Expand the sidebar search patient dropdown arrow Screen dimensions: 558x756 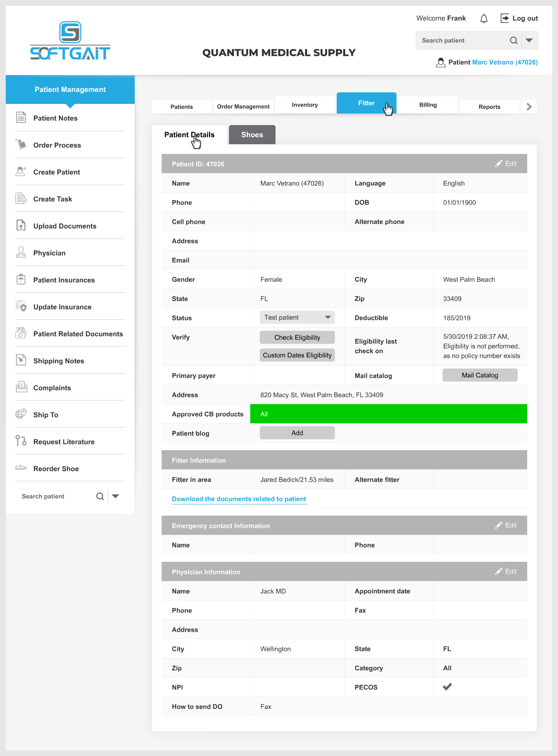coord(115,496)
